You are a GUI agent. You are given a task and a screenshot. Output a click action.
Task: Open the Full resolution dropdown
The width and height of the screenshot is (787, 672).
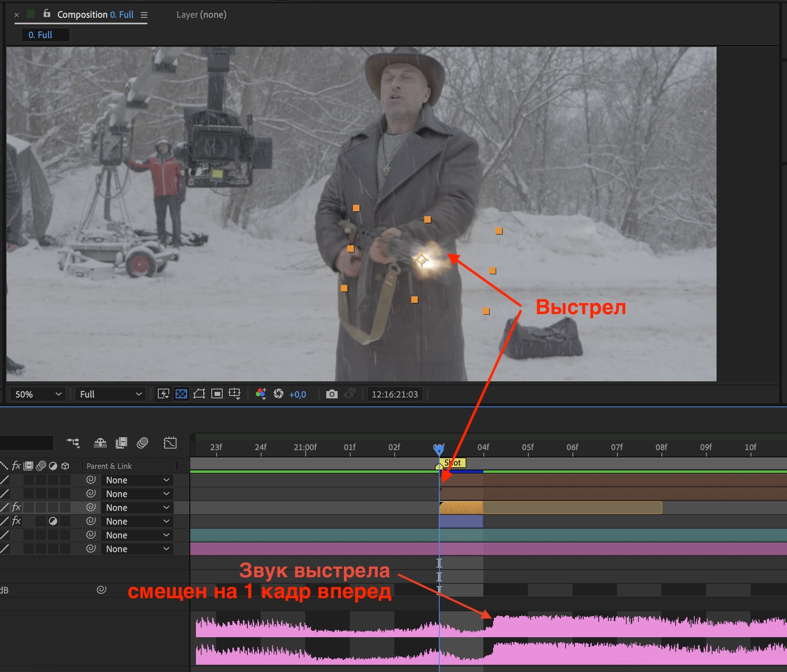point(111,394)
